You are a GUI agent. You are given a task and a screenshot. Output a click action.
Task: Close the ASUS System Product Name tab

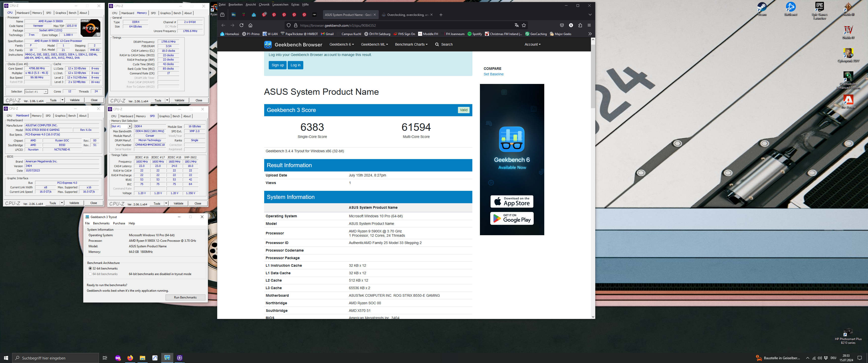click(x=374, y=15)
